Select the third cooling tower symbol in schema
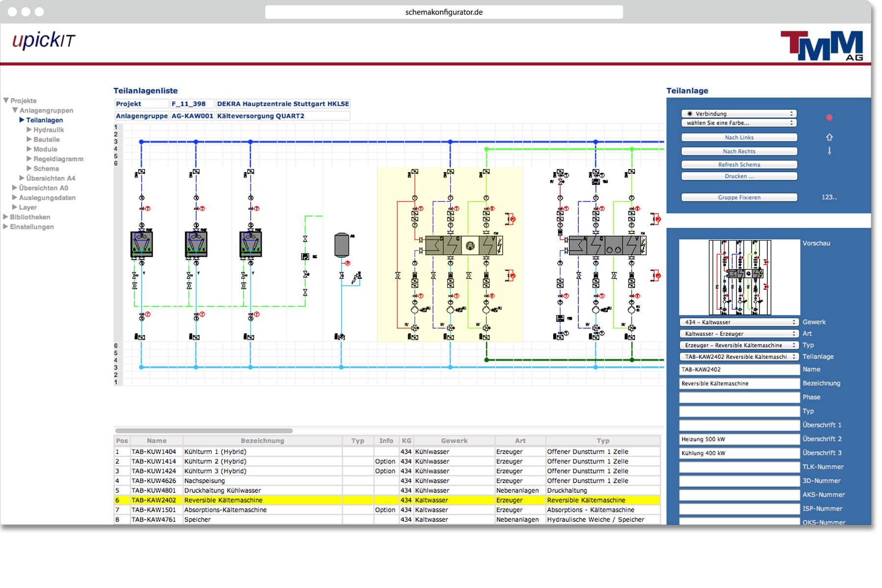This screenshot has height=588, width=882. 250,244
